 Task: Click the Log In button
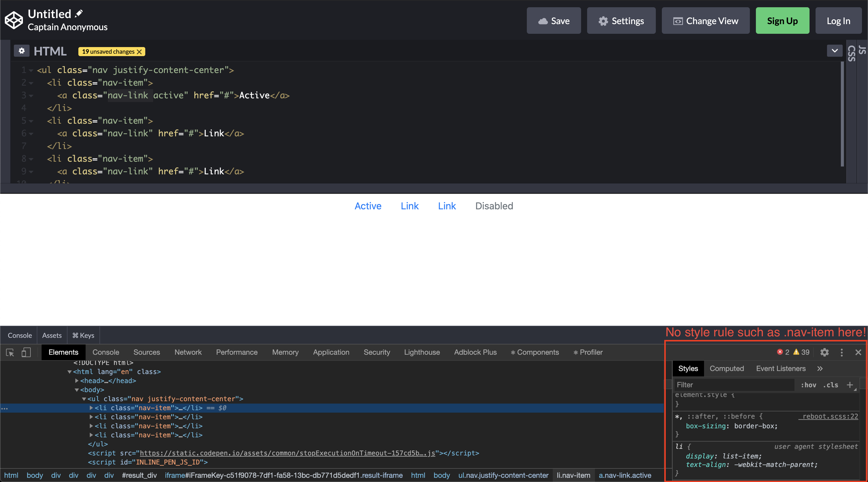click(x=838, y=21)
